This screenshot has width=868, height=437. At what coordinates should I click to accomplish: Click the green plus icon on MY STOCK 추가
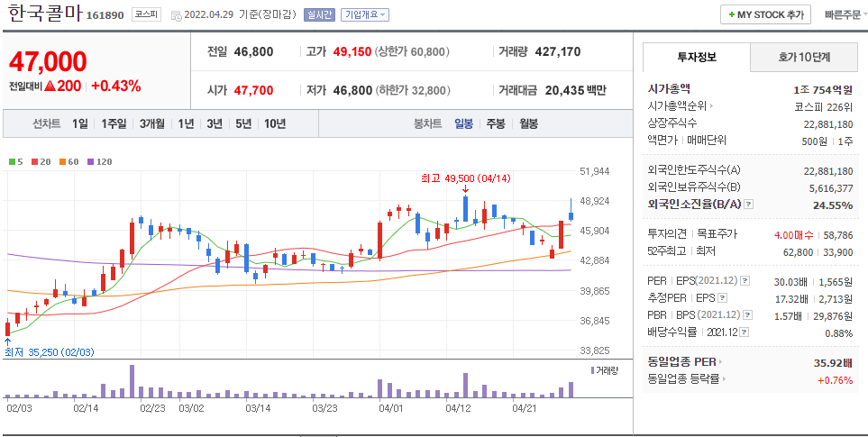(x=732, y=15)
